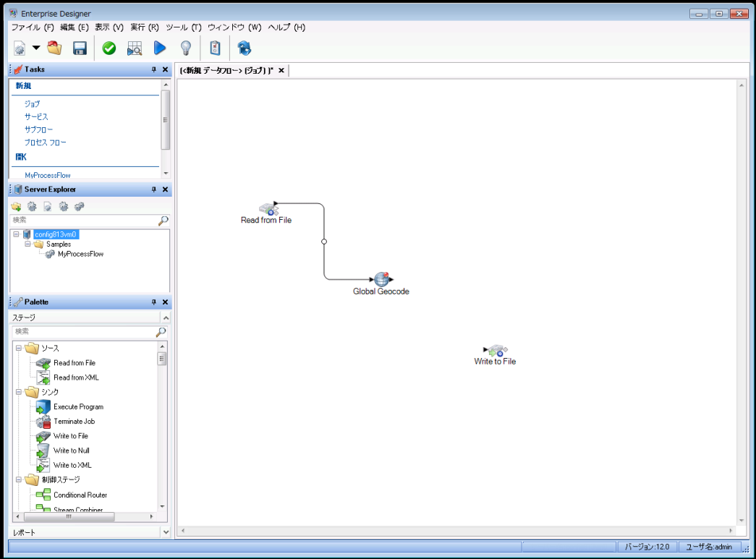The image size is (756, 559).
Task: Click the clipboard checklist toolbar icon
Action: pyautogui.click(x=215, y=48)
